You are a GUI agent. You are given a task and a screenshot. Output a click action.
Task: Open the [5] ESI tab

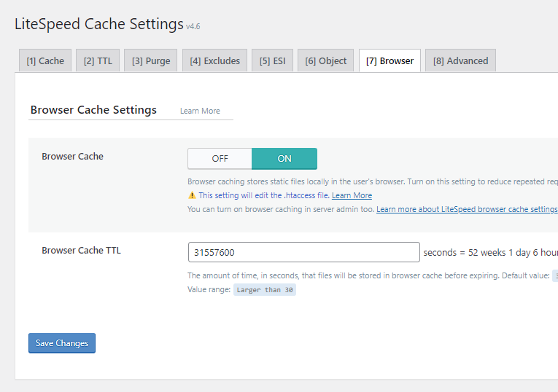[x=272, y=60]
